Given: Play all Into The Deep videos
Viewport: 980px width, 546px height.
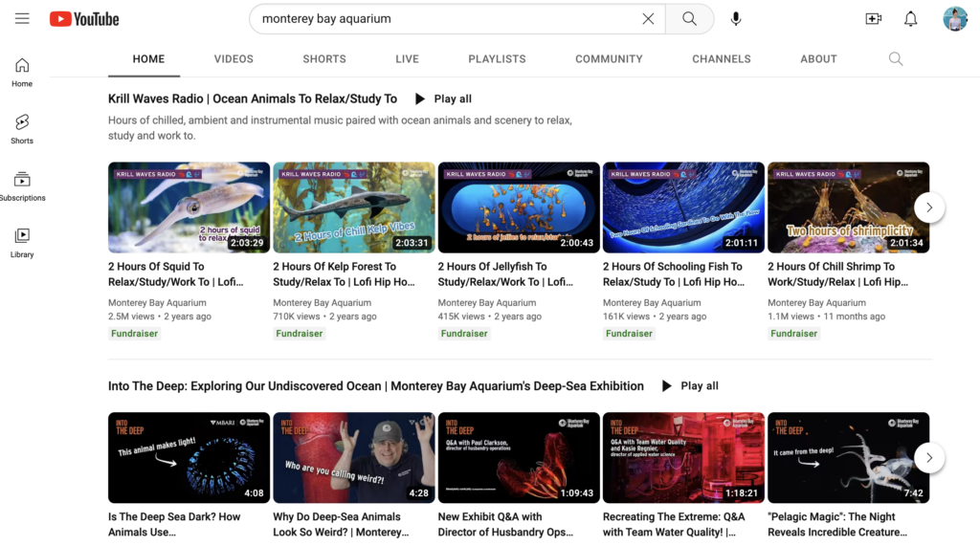Looking at the screenshot, I should pos(691,386).
